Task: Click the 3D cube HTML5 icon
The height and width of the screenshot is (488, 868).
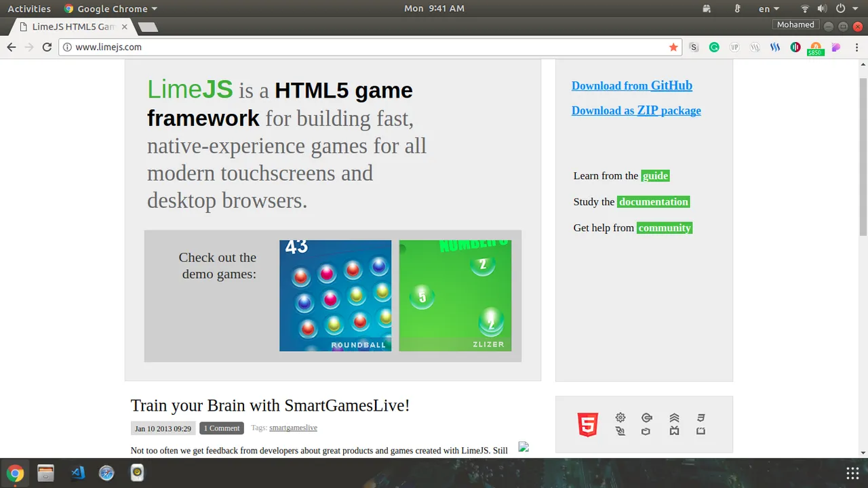Action: [646, 431]
